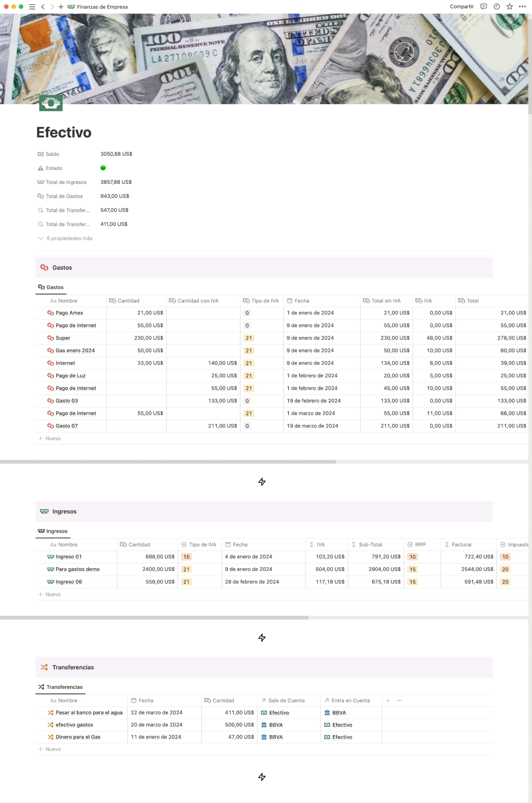Screen dimensions: 532x803
Task: Open the comments icon in top bar
Action: tap(483, 7)
